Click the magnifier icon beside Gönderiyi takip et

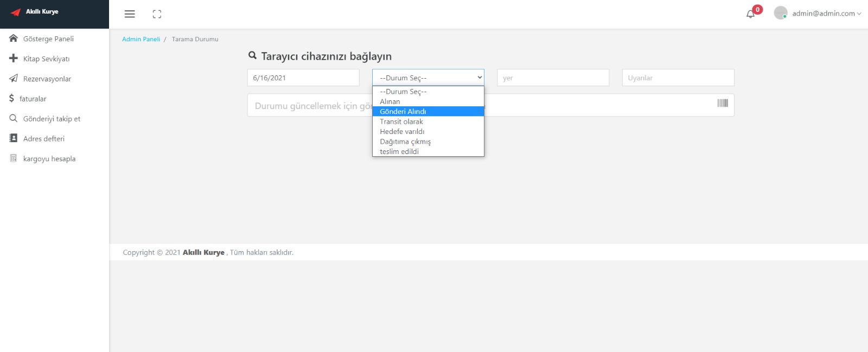click(14, 118)
